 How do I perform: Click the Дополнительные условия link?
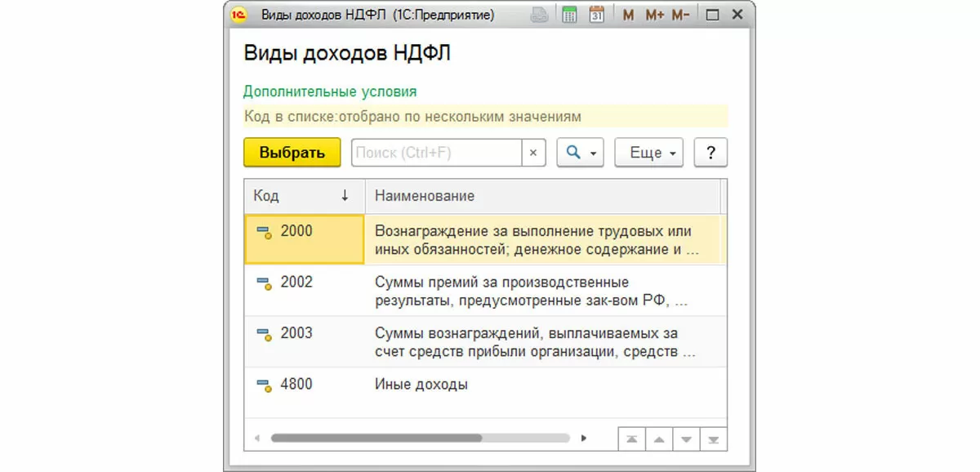[x=330, y=91]
